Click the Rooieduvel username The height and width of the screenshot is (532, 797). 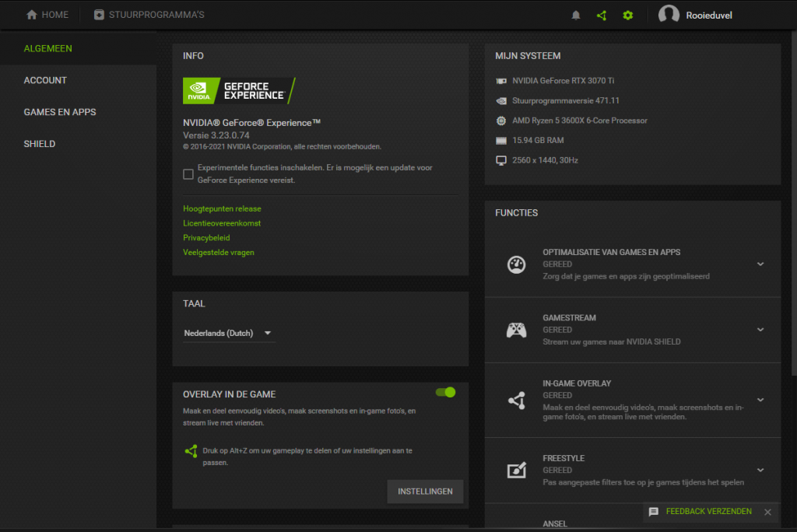point(709,16)
